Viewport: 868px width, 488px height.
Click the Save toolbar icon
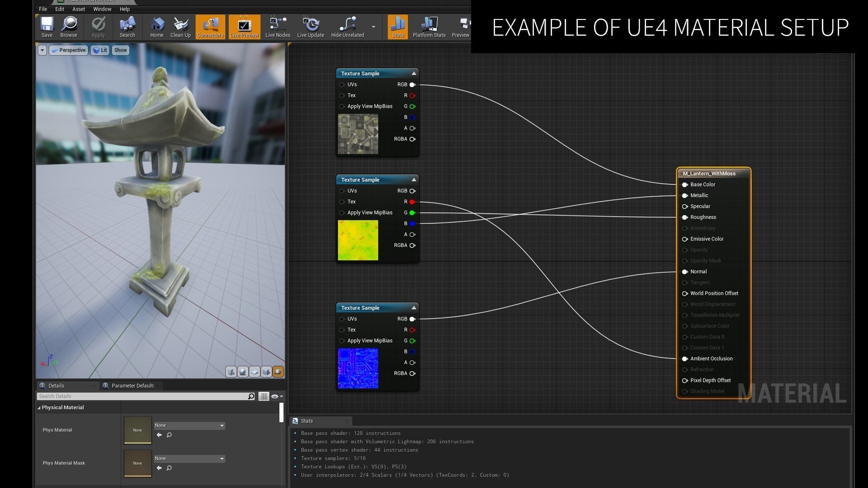(x=47, y=27)
